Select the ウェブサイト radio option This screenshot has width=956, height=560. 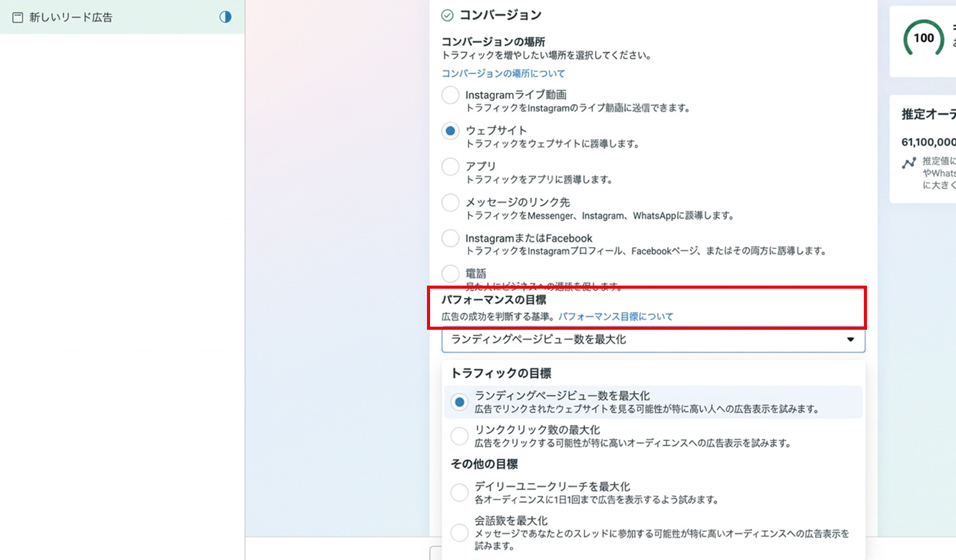[x=450, y=131]
